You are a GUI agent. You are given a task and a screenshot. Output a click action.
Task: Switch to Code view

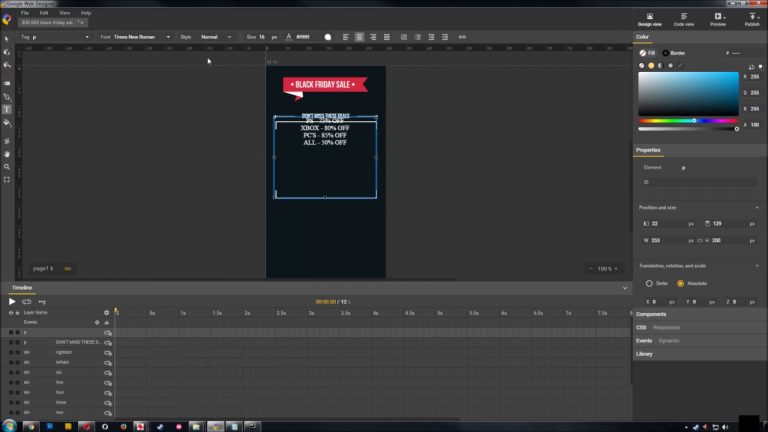(684, 20)
